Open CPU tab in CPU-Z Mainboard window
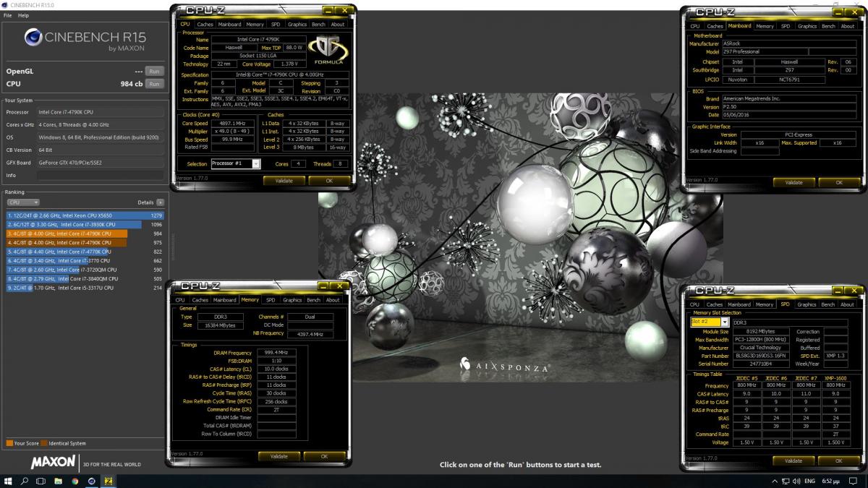Image resolution: width=868 pixels, height=488 pixels. pos(694,26)
